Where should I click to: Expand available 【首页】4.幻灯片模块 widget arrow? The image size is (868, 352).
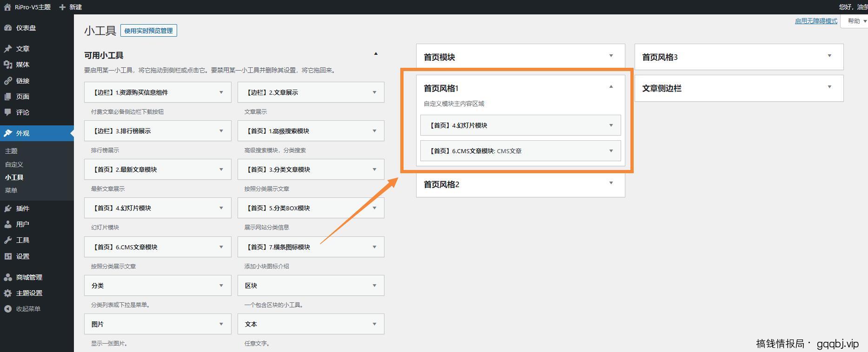click(221, 208)
